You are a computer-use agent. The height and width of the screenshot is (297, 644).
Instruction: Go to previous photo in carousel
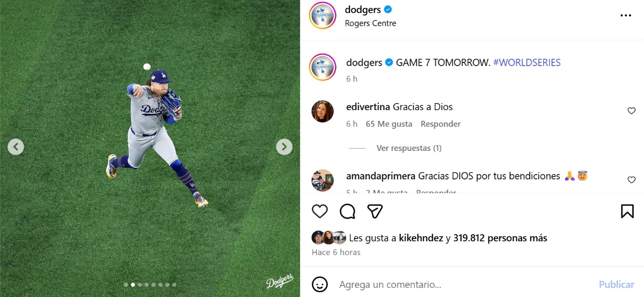click(16, 147)
